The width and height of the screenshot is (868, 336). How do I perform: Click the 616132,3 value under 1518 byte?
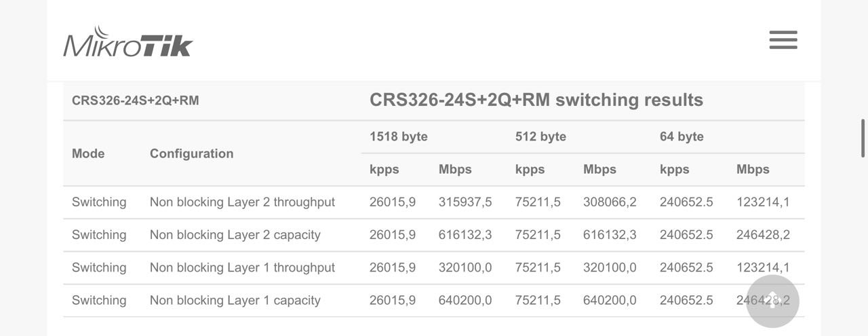tap(465, 235)
